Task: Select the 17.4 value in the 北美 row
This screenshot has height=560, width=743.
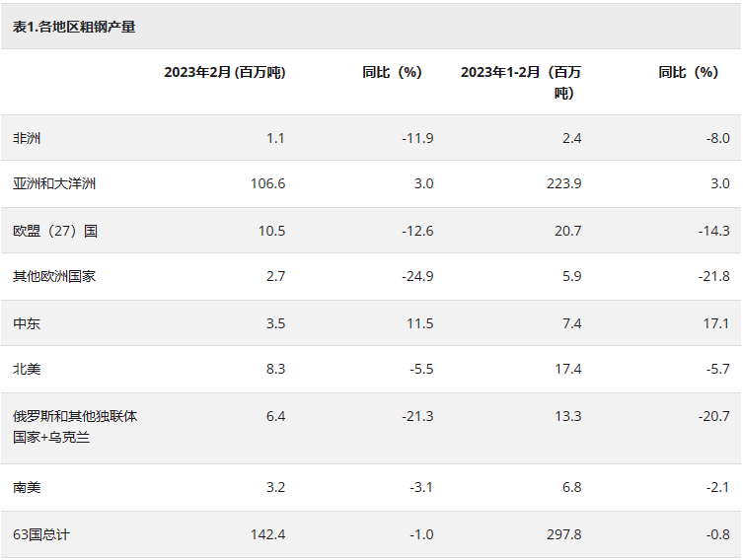Action: [x=568, y=369]
